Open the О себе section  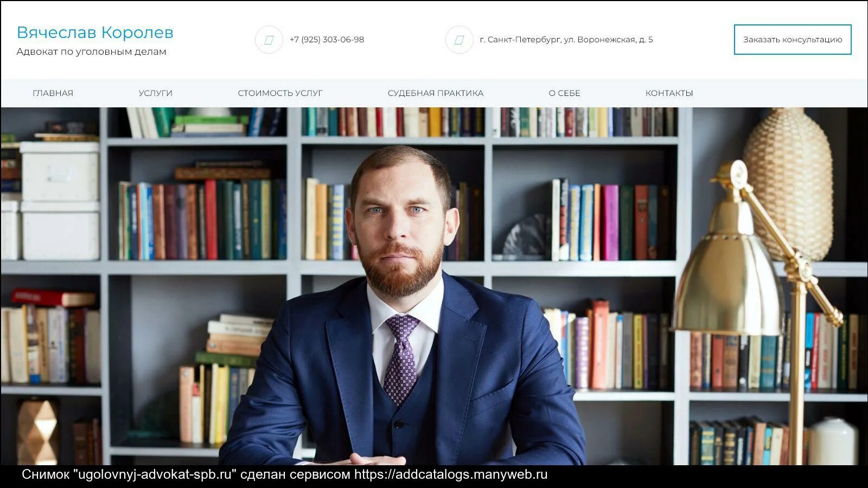pos(564,93)
